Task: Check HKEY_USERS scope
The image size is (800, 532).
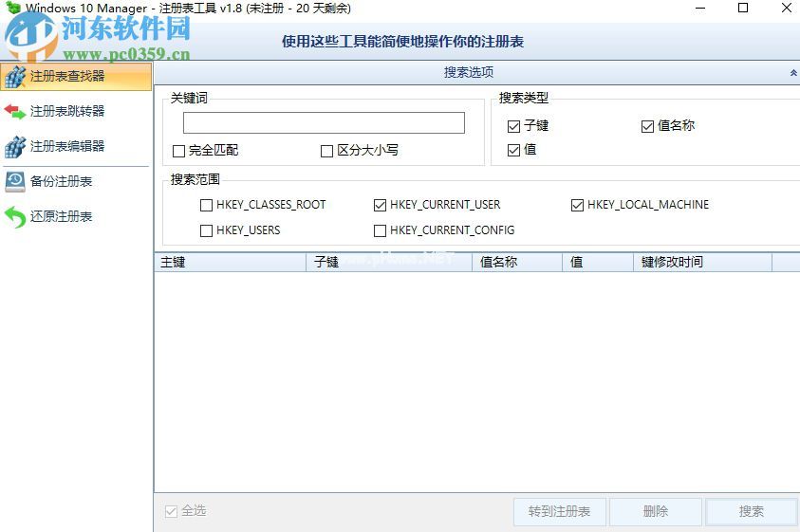Action: pos(206,230)
